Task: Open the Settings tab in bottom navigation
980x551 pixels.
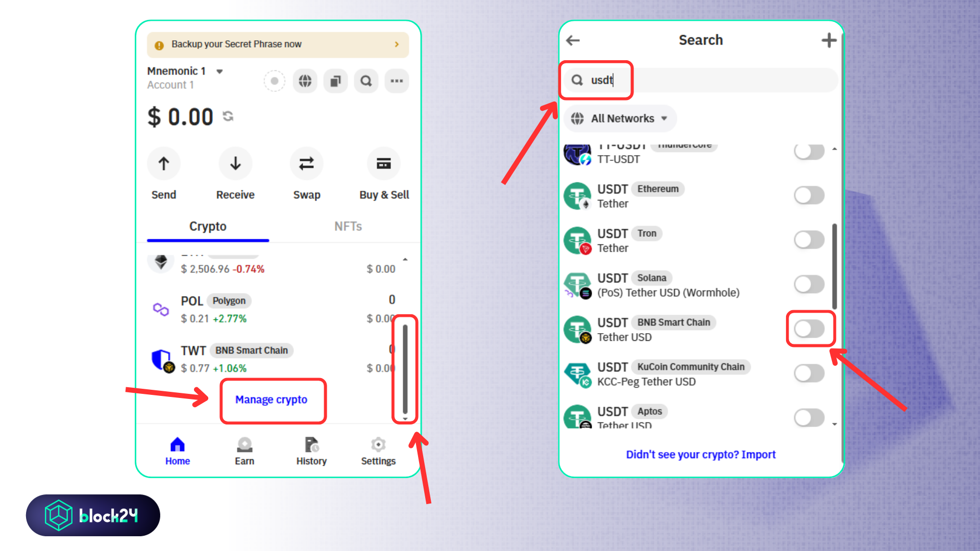Action: [x=378, y=451]
